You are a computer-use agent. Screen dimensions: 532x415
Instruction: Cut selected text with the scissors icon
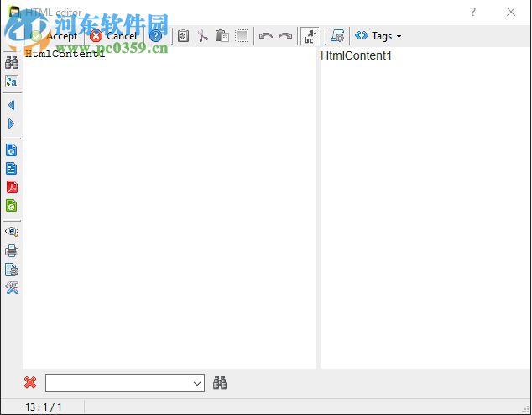(x=203, y=36)
